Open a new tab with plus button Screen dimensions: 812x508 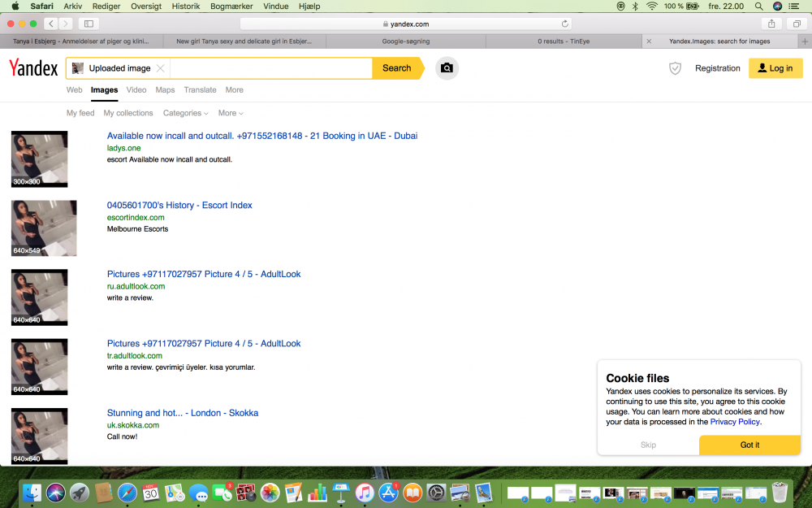point(805,41)
